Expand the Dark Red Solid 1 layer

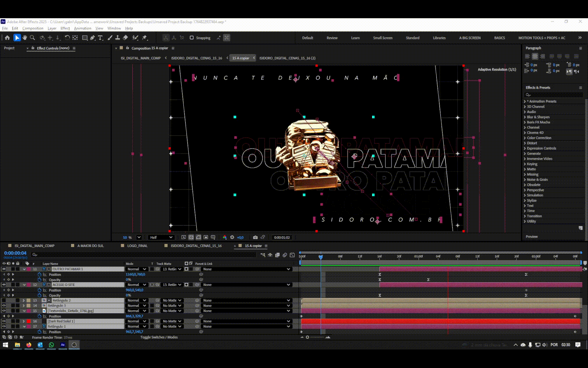coord(24,321)
